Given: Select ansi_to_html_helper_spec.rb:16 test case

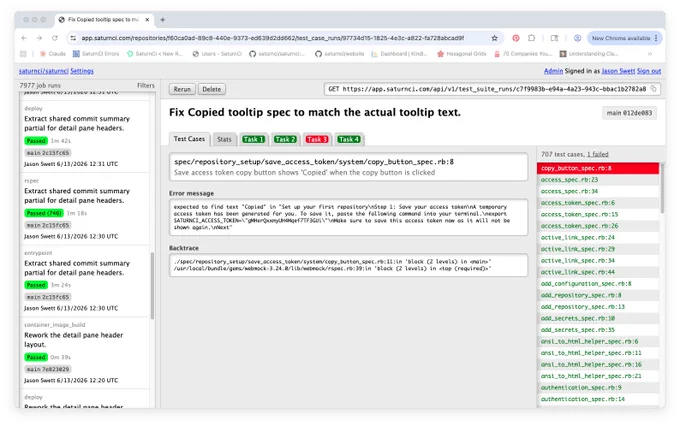Looking at the screenshot, I should [598, 364].
